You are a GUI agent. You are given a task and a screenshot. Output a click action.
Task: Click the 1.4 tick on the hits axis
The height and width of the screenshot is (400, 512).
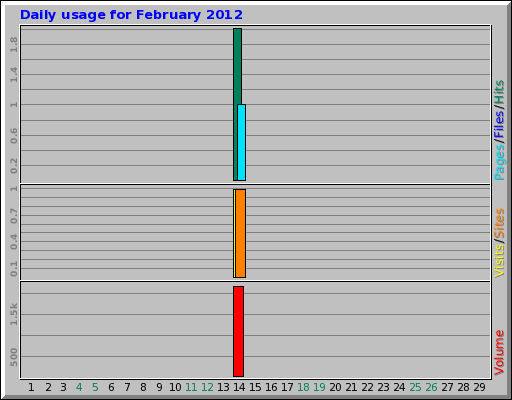14,75
